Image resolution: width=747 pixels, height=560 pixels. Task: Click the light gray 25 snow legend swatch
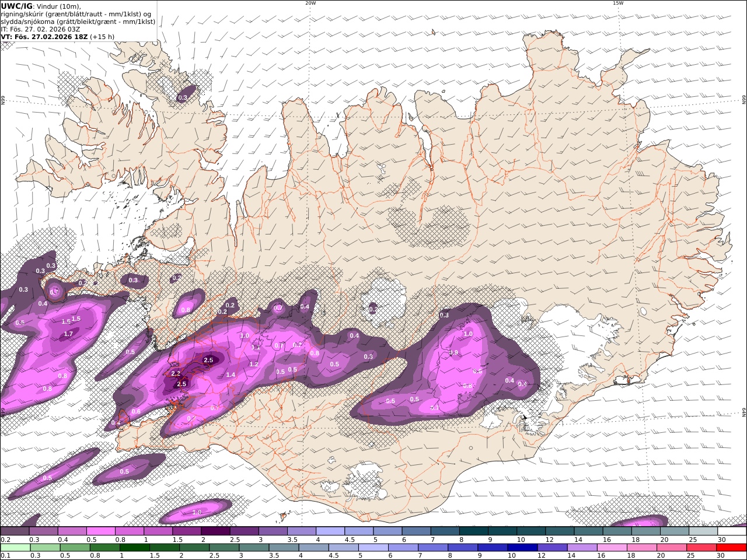click(703, 531)
